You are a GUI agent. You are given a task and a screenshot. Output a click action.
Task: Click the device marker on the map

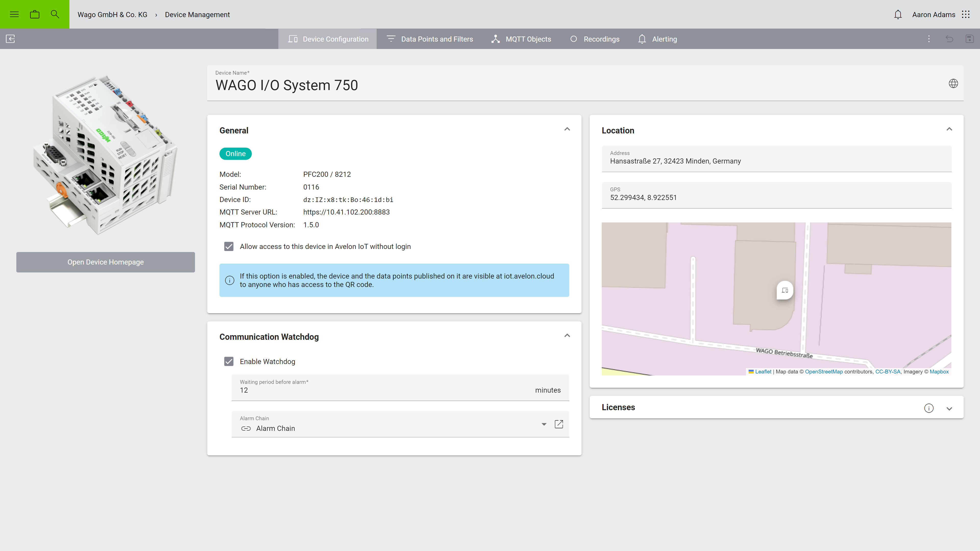(785, 291)
